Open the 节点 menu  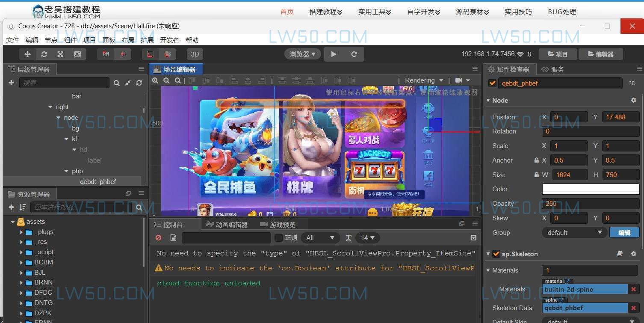point(51,40)
